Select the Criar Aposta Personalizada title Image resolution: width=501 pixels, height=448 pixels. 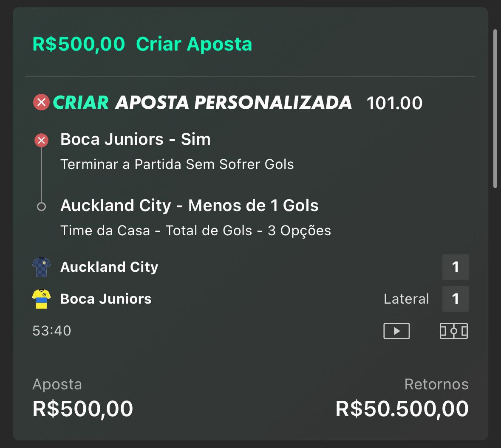pyautogui.click(x=202, y=102)
